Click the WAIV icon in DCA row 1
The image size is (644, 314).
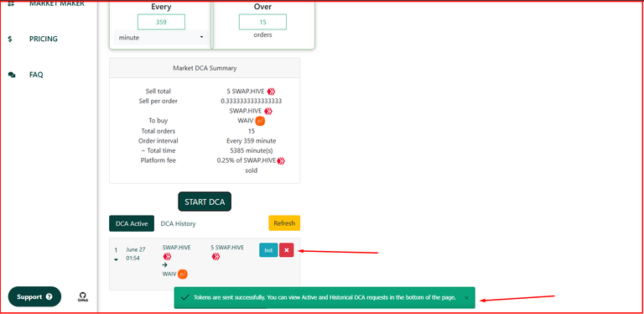tap(183, 274)
